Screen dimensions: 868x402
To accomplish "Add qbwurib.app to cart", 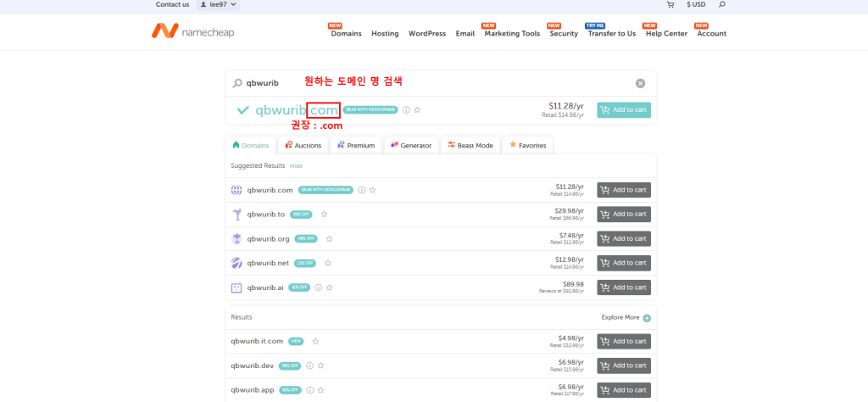I will click(624, 390).
